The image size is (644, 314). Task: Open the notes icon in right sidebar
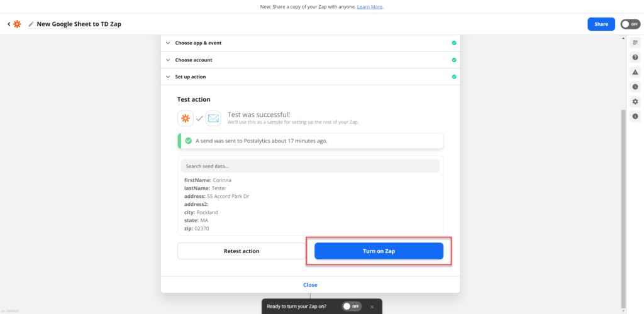pos(635,43)
